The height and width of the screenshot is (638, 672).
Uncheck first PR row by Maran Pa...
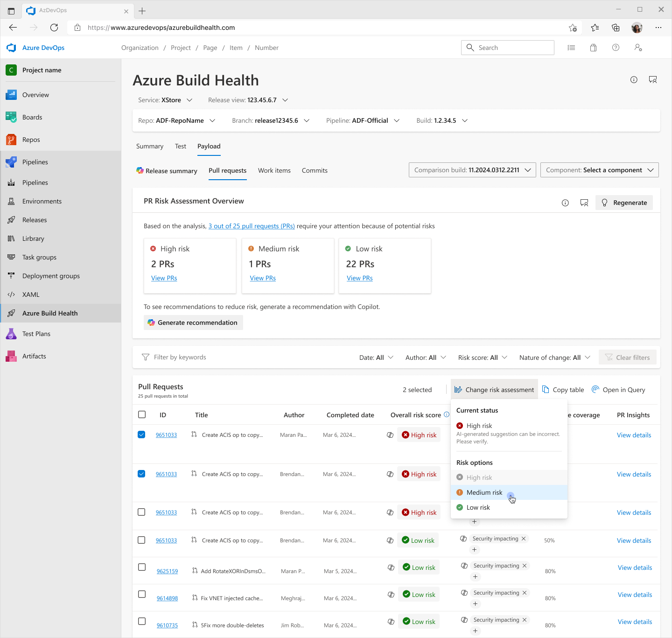pos(142,435)
